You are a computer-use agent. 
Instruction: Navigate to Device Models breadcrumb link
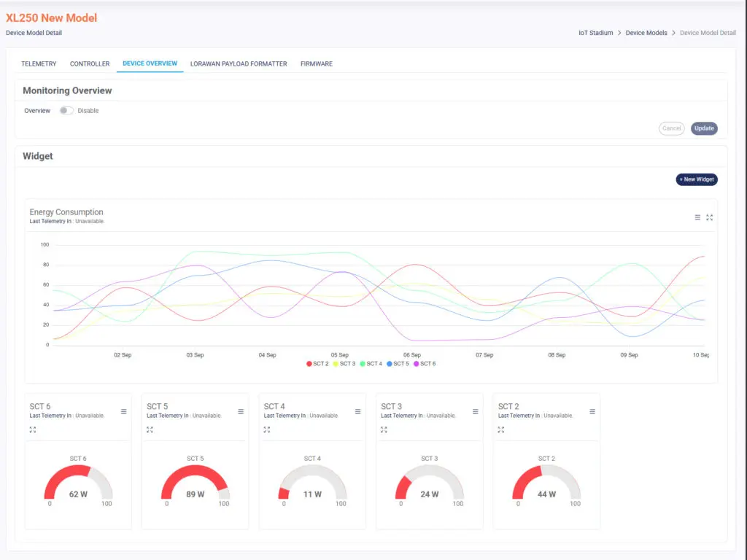point(646,33)
